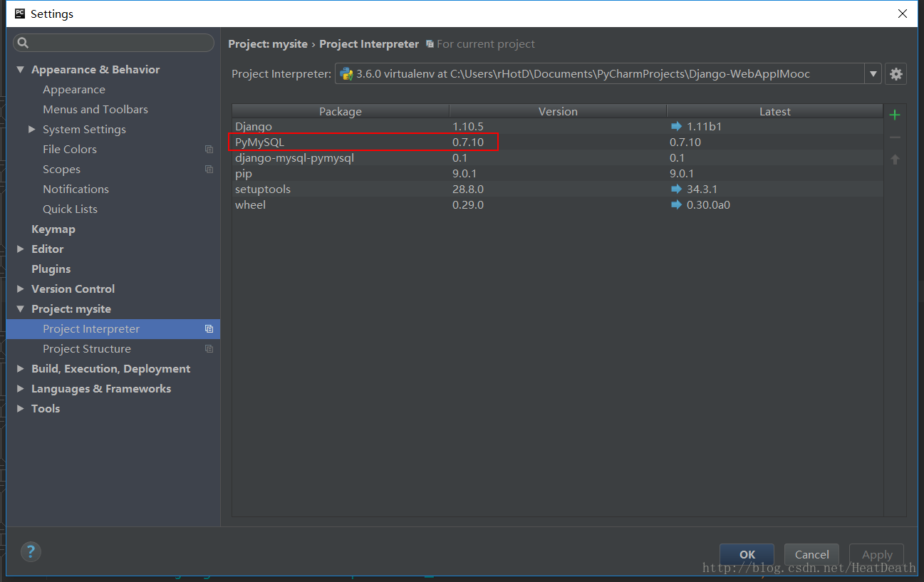Select the PyMySQL package row
This screenshot has width=924, height=582.
point(558,142)
